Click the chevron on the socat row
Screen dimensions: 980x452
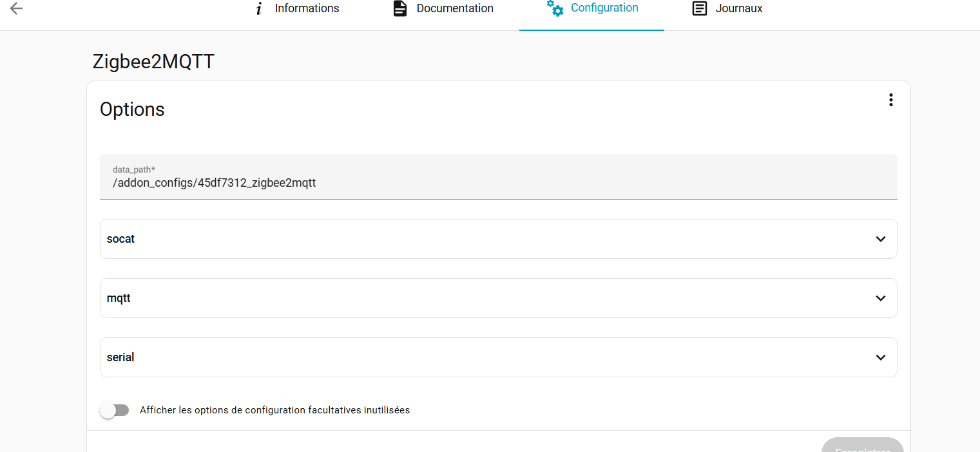tap(881, 239)
